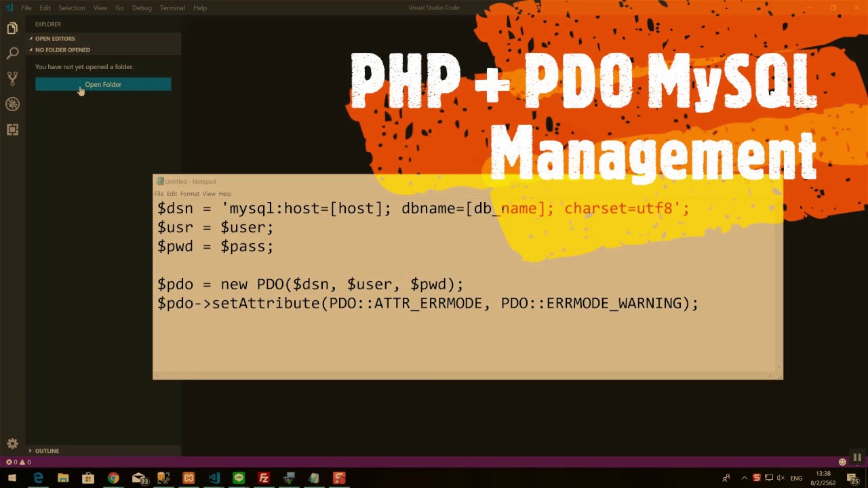Click the red S icon in system tray
The height and width of the screenshot is (488, 868).
tap(757, 478)
